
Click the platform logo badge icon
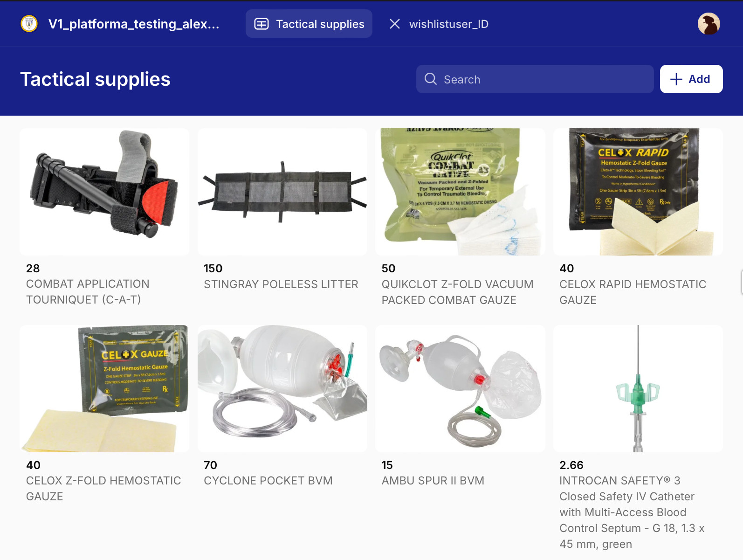click(29, 24)
